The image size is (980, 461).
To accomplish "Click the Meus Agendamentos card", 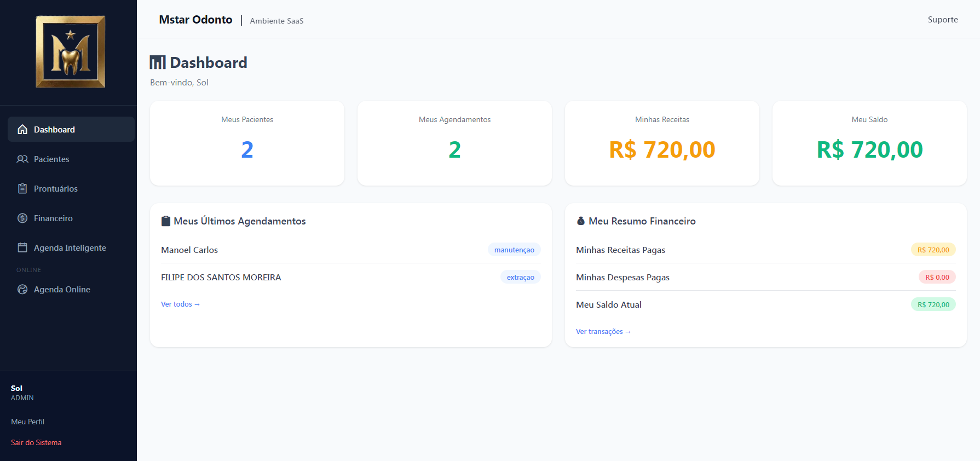I will (x=454, y=143).
